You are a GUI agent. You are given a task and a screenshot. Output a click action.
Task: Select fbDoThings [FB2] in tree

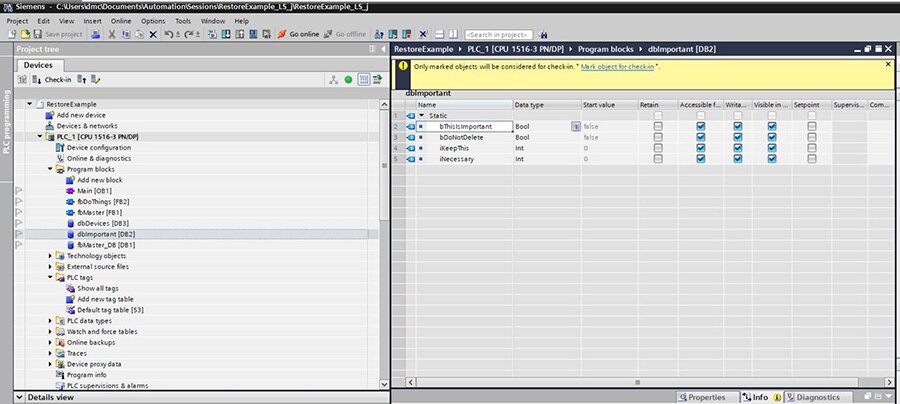pos(103,201)
